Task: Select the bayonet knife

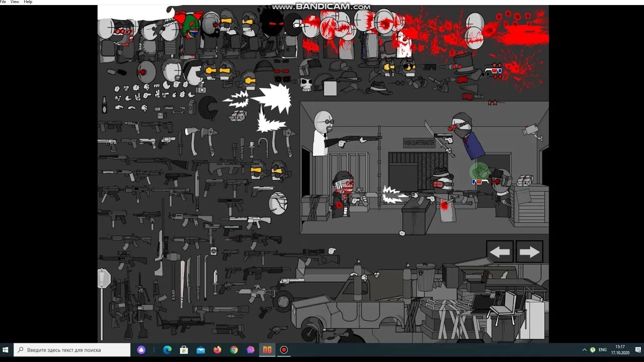Action: coord(215,282)
